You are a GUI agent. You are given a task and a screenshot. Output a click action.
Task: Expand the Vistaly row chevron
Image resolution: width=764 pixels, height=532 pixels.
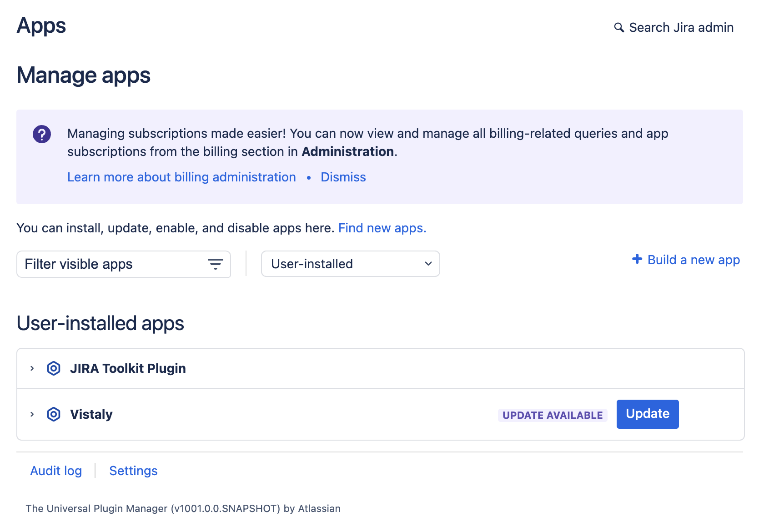[32, 414]
